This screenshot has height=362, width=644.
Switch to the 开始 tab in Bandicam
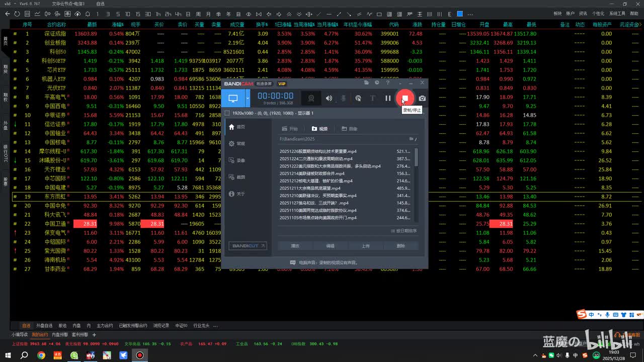pyautogui.click(x=290, y=129)
